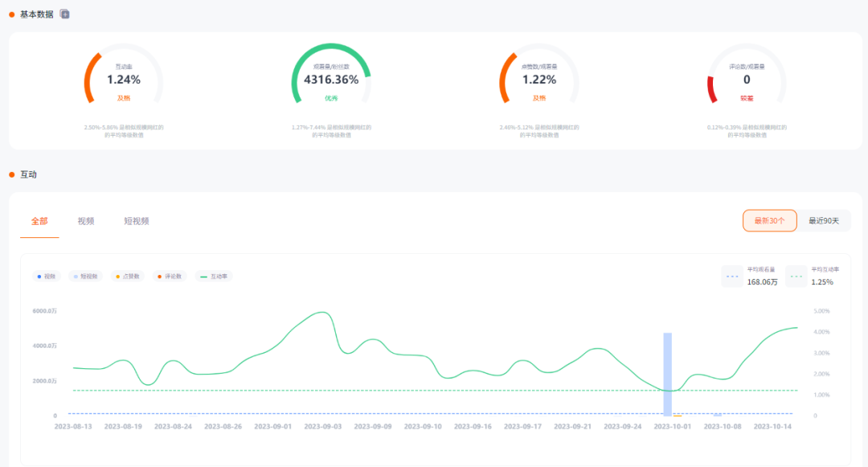Image resolution: width=868 pixels, height=467 pixels.
Task: Click the 2023-09-03 date label
Action: (323, 427)
